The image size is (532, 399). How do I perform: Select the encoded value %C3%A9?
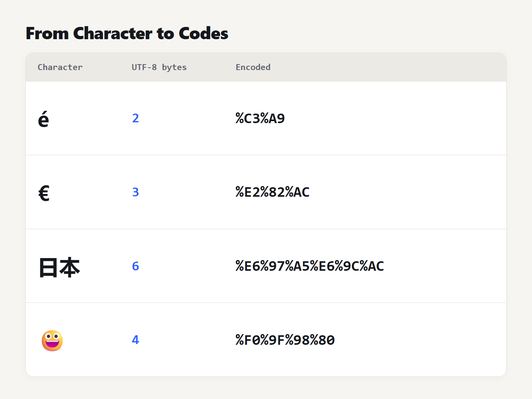[260, 118]
